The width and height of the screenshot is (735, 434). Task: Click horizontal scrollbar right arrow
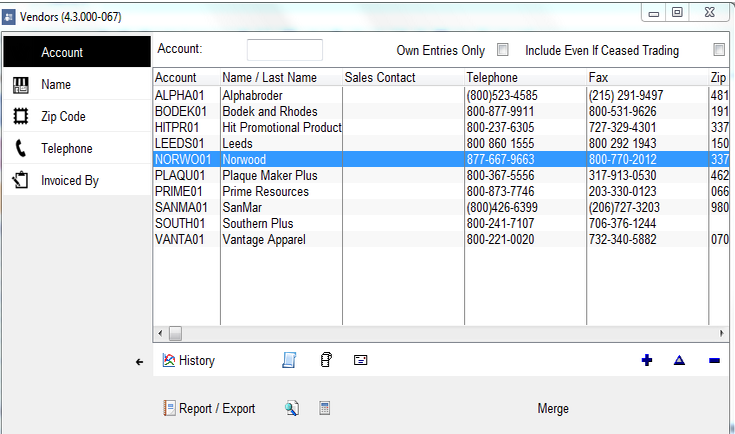click(x=722, y=333)
